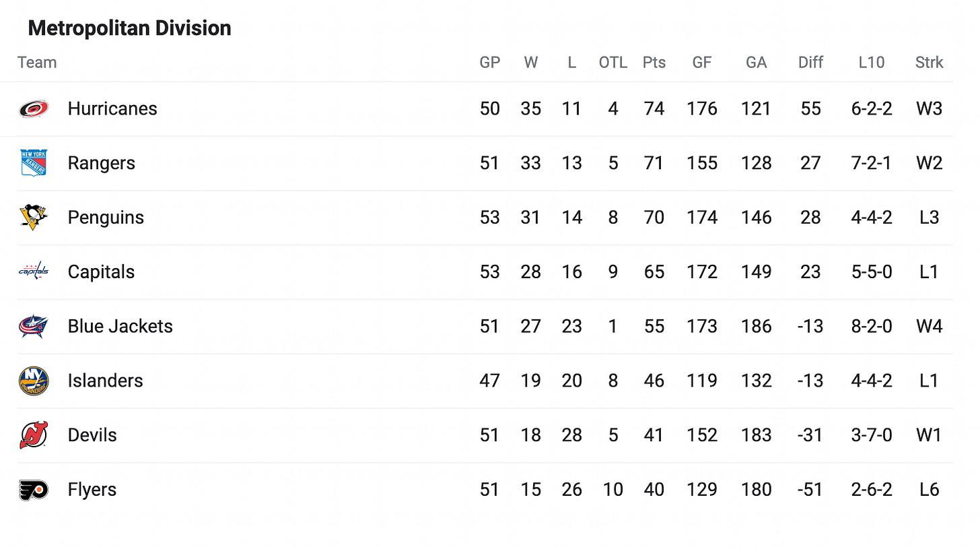Screen dimensions: 980x547
Task: Select the Devils team logo
Action: (x=33, y=435)
